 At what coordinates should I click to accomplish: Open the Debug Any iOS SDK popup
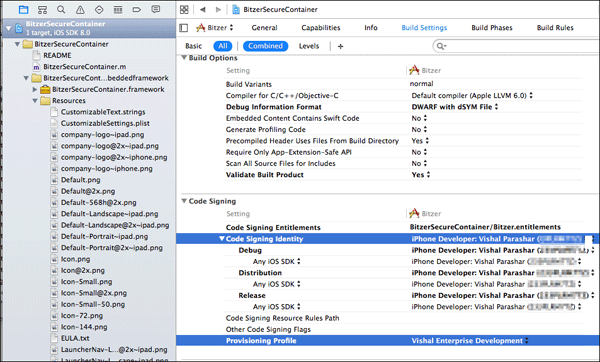point(276,262)
